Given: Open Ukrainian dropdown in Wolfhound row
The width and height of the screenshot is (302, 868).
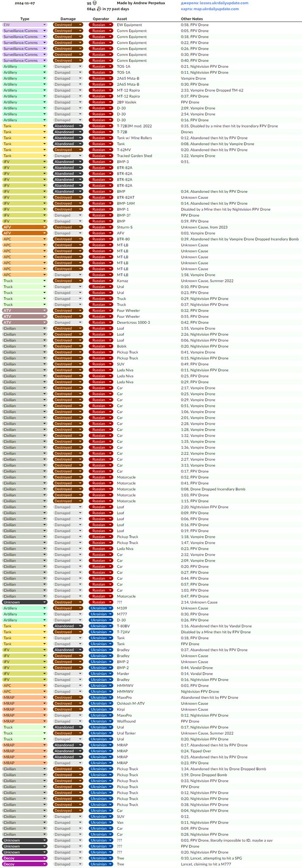Looking at the screenshot, I should (x=101, y=721).
